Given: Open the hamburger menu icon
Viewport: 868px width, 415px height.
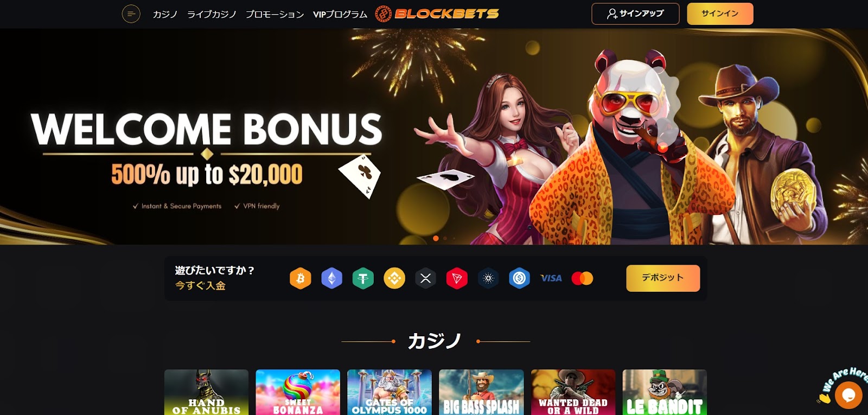Looking at the screenshot, I should point(131,14).
